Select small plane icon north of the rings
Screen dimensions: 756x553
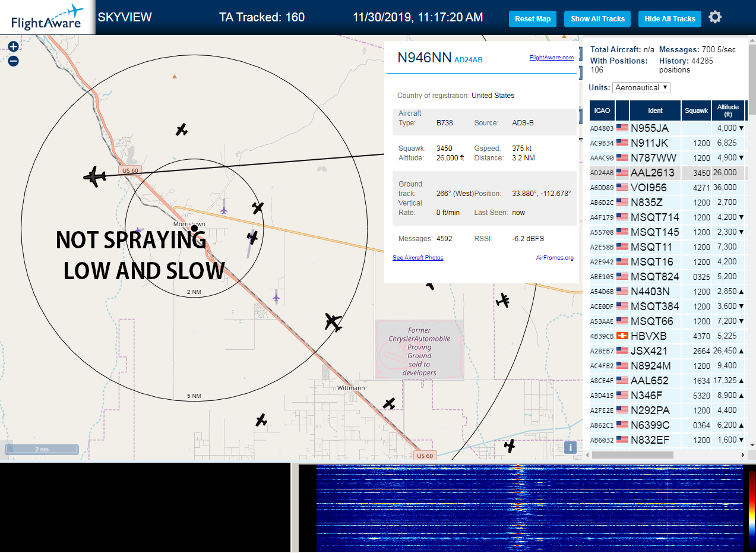click(x=182, y=129)
